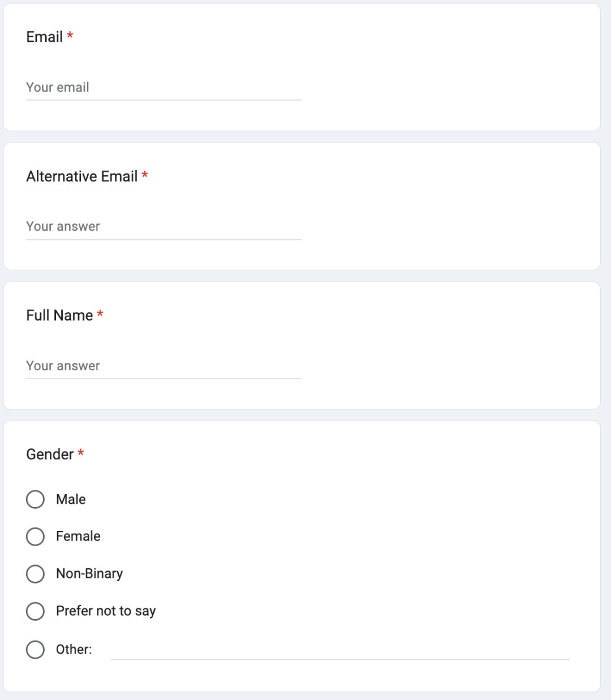
Task: Choose the "Other:" radio button circle
Action: coord(35,650)
